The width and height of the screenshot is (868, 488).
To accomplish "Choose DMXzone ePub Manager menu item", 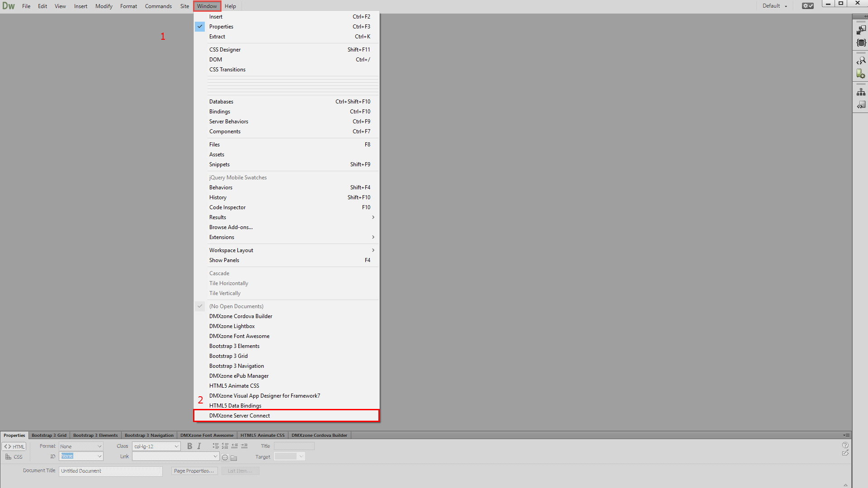I will pyautogui.click(x=287, y=376).
